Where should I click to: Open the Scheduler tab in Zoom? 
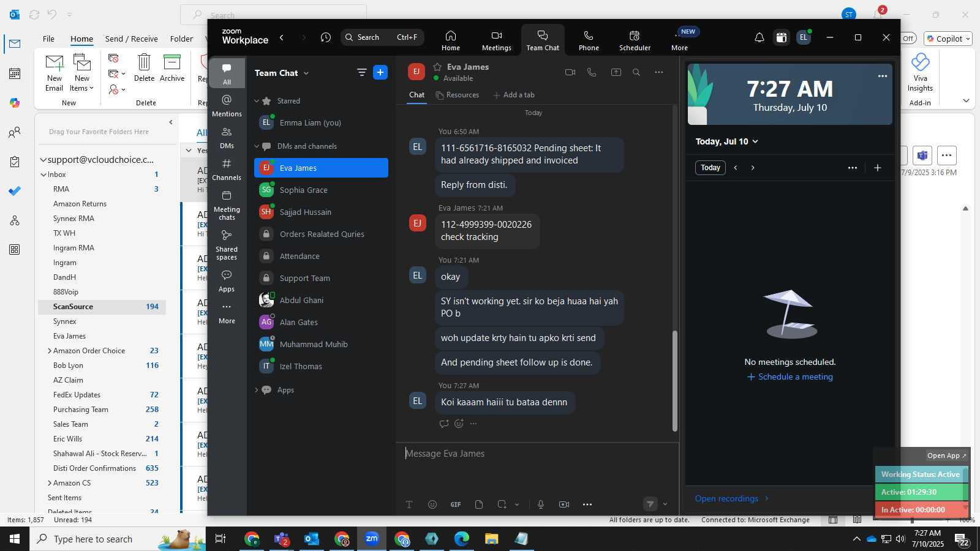point(635,40)
